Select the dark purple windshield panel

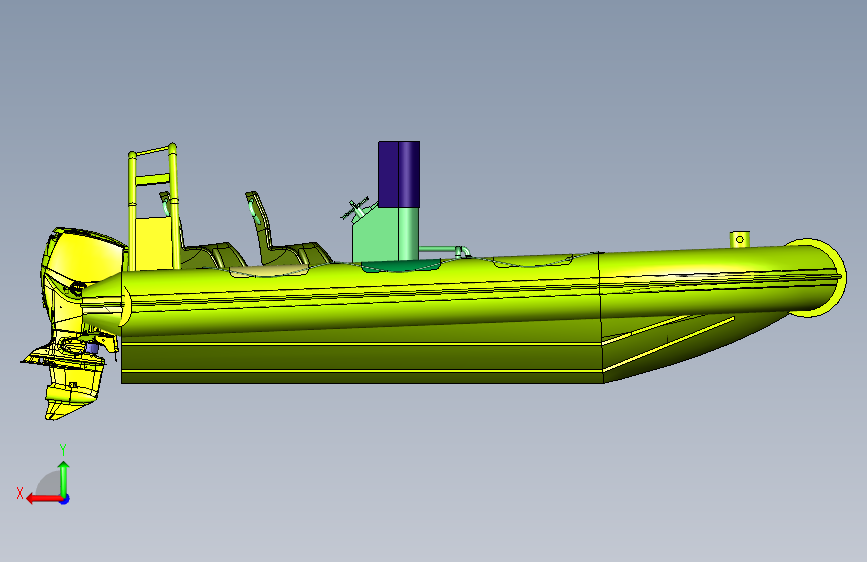coord(399,174)
